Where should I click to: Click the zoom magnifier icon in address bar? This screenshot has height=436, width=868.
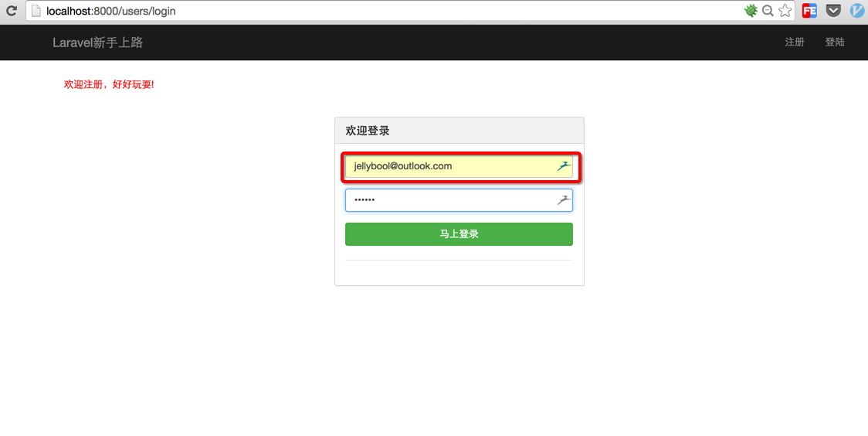pos(768,11)
